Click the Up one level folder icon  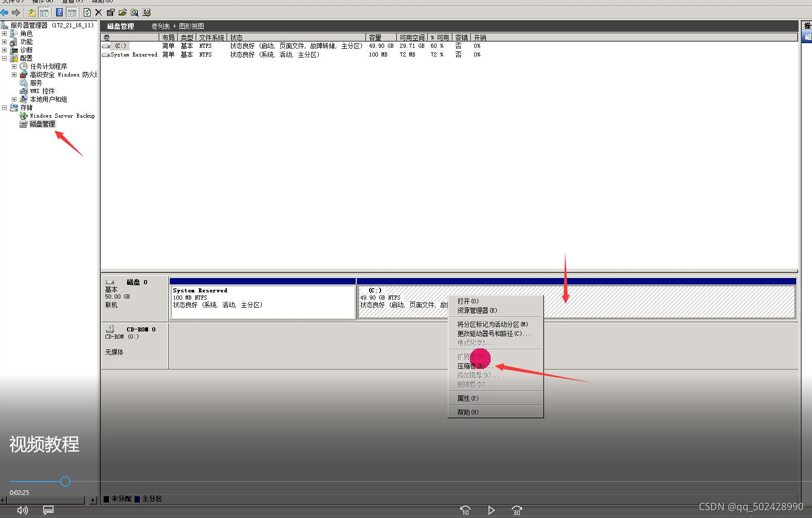pyautogui.click(x=32, y=12)
